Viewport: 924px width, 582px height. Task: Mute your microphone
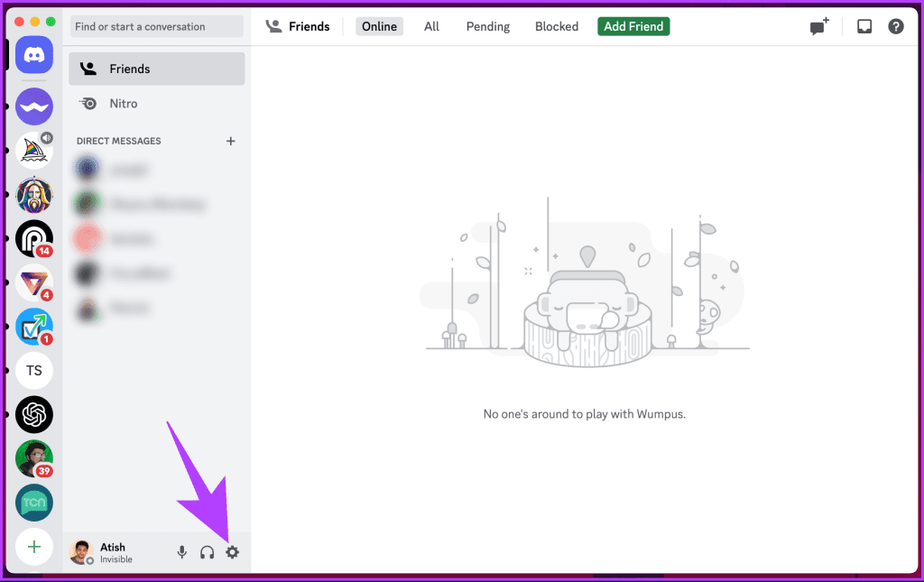point(181,551)
